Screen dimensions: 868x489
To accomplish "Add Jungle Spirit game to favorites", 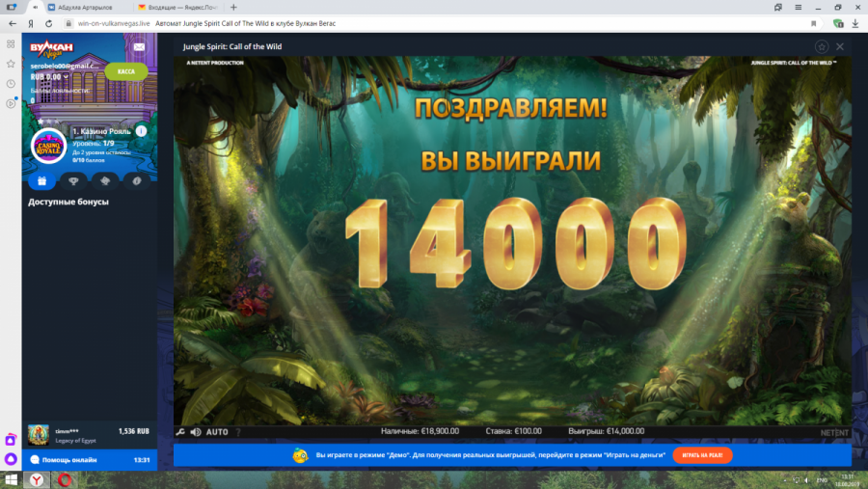I will coord(822,46).
